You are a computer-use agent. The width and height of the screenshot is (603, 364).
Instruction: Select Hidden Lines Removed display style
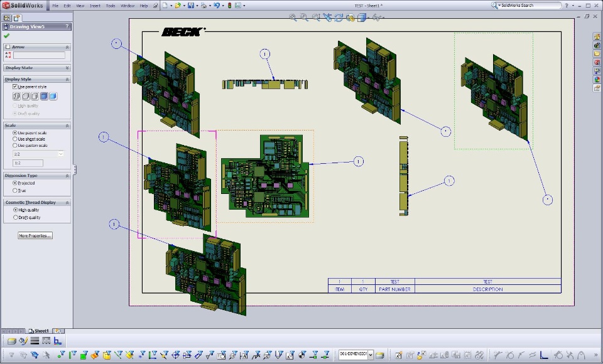point(35,96)
